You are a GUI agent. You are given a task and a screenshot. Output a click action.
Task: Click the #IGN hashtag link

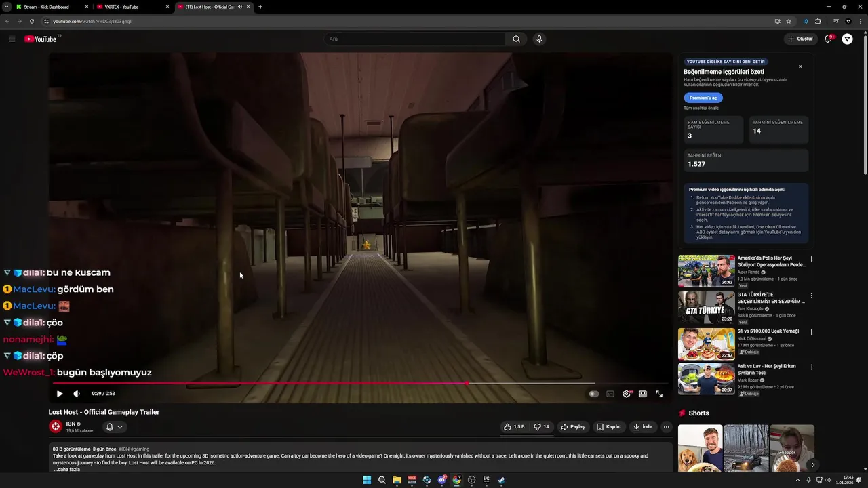[x=124, y=449]
